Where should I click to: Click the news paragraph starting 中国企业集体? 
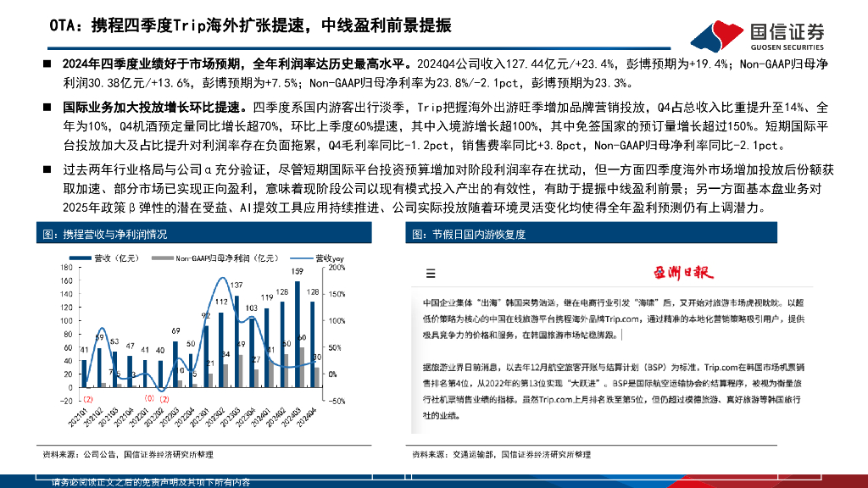(x=614, y=319)
